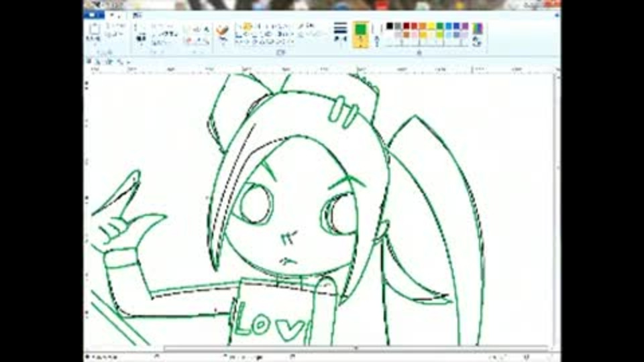Click the Paste clipboard icon
Image resolution: width=644 pixels, height=362 pixels.
(x=95, y=29)
